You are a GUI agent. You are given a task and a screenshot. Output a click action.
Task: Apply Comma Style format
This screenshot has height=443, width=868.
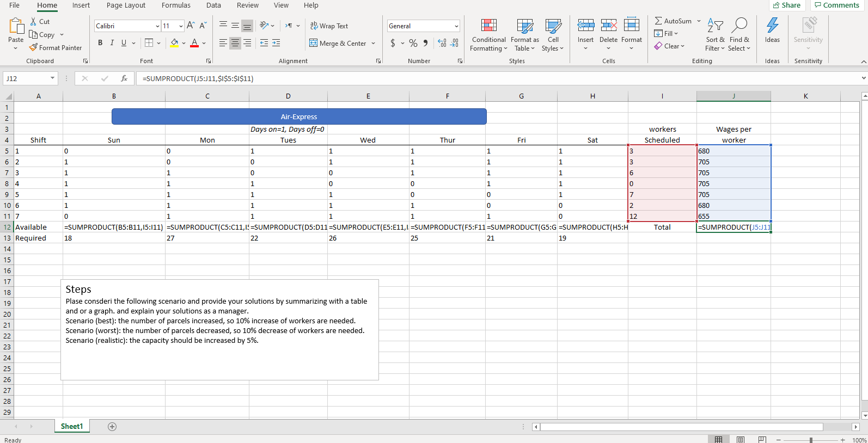click(425, 42)
